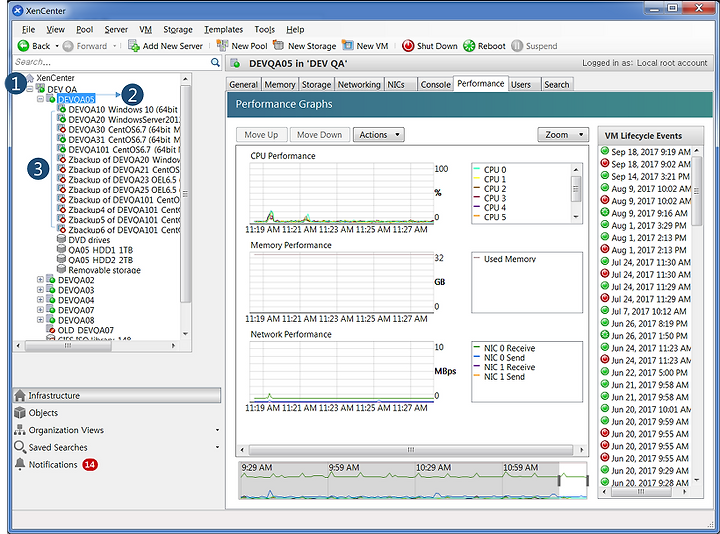Click the red Shut Down icon
Viewport: 720px width, 534px height.
(x=408, y=46)
